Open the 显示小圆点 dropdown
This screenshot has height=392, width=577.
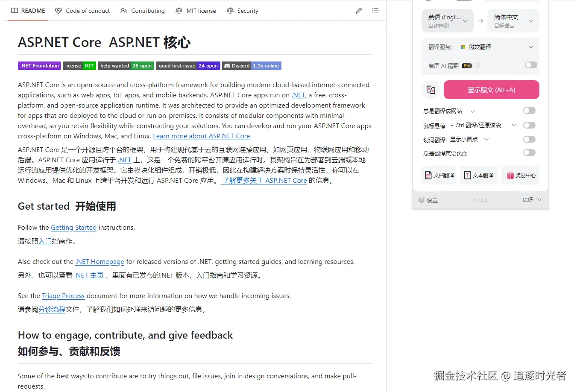tap(469, 139)
